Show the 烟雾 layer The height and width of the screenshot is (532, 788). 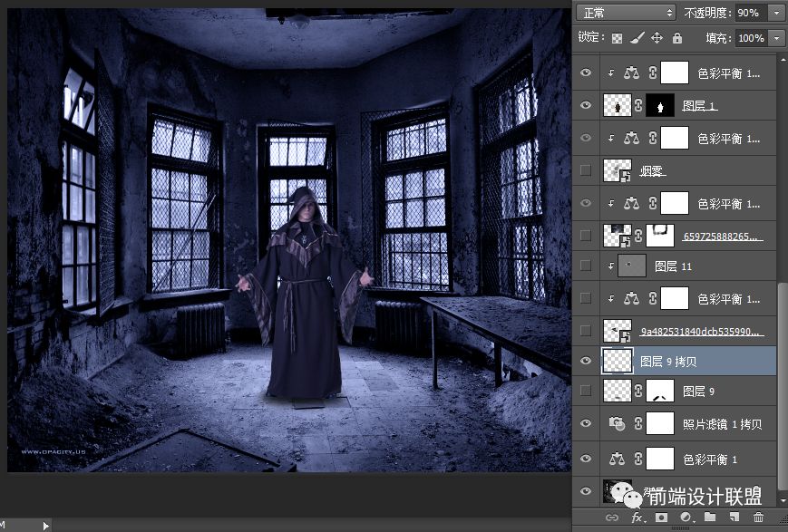(x=586, y=170)
